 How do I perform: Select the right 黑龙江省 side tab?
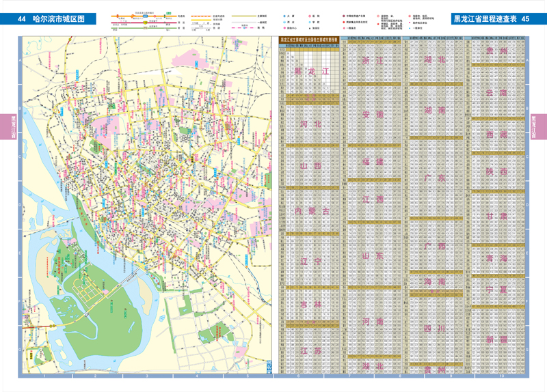(539, 127)
